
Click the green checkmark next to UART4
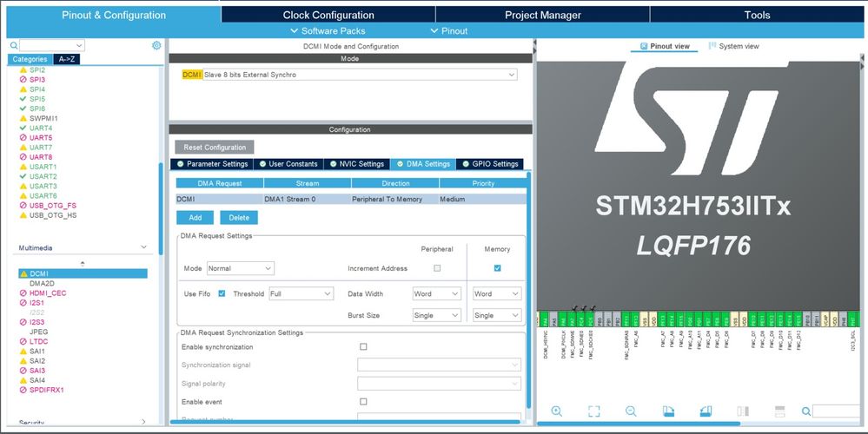click(23, 128)
